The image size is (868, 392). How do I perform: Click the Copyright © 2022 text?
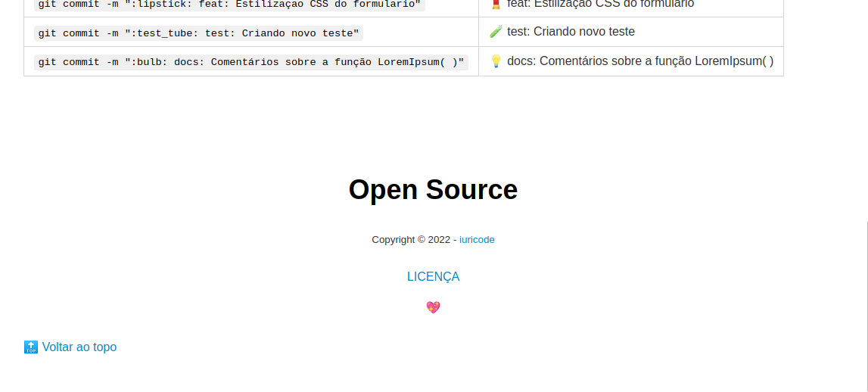tap(413, 240)
